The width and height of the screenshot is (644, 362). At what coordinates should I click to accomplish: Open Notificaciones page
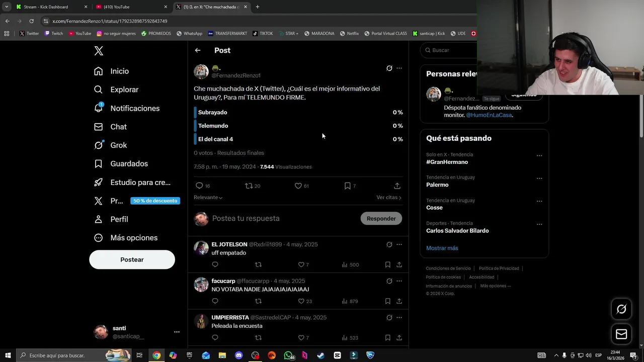[127, 108]
